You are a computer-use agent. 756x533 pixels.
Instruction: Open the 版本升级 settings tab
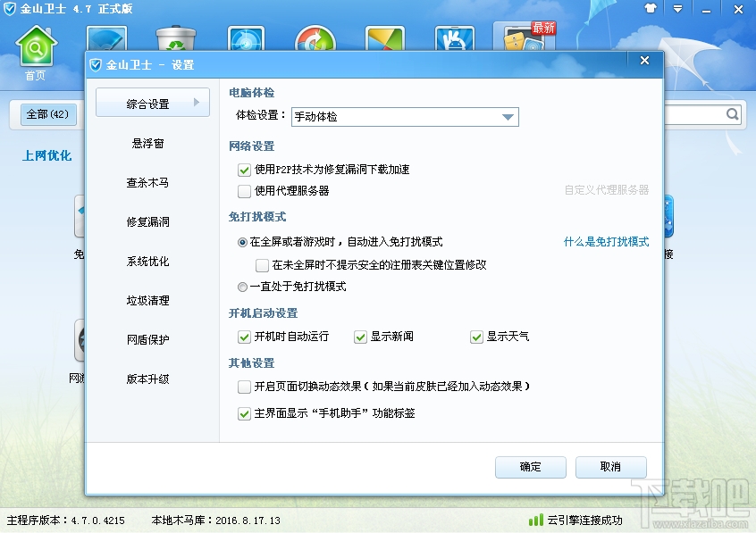coord(148,379)
